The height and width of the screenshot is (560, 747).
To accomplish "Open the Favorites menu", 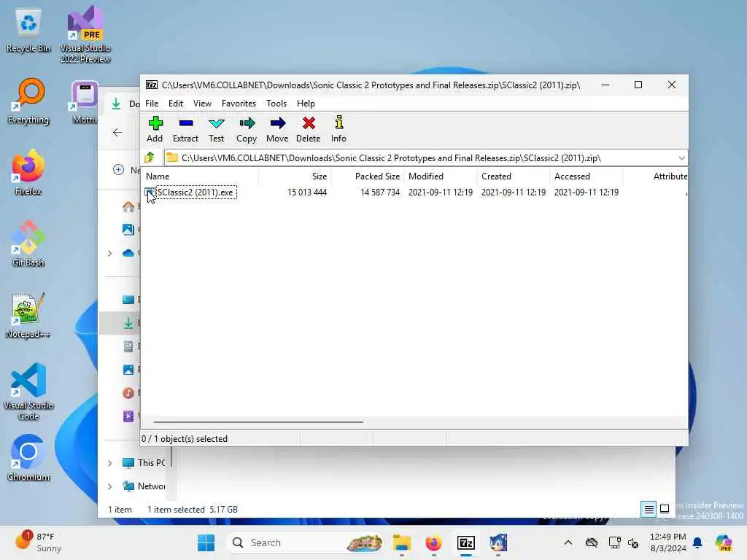I will click(x=239, y=104).
